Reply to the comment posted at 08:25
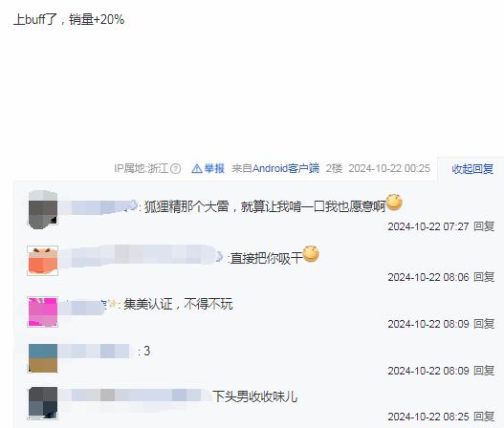The image size is (504, 428). [484, 417]
